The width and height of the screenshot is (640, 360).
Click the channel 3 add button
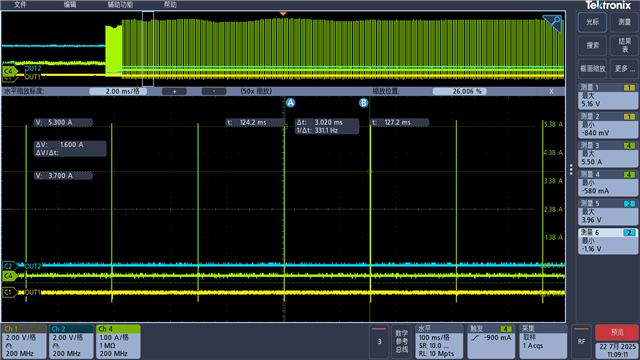click(x=379, y=342)
